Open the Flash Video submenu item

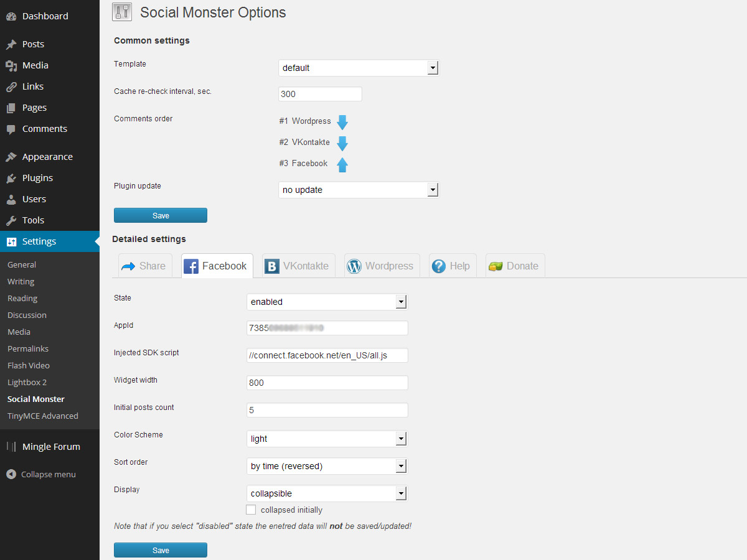pyautogui.click(x=29, y=366)
